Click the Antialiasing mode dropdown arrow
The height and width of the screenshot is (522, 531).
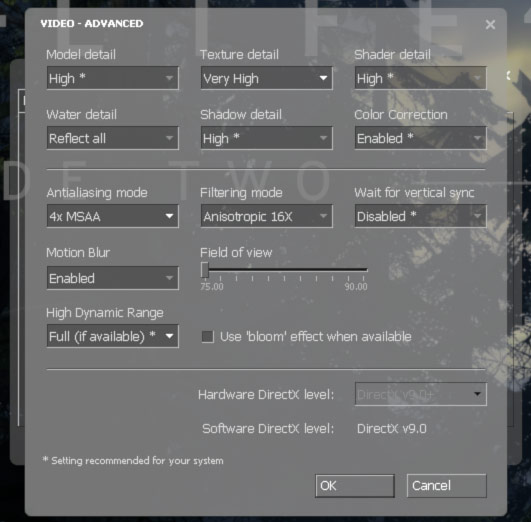[169, 216]
